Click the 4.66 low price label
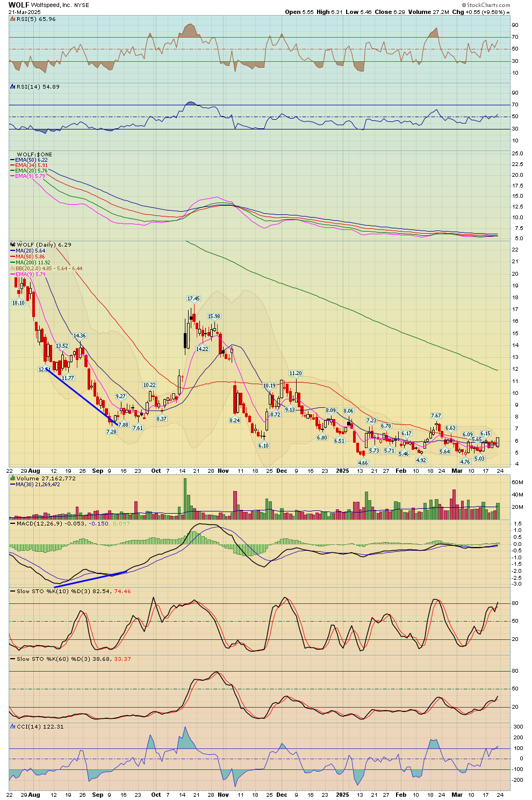Viewport: 532px width, 800px height. pyautogui.click(x=363, y=463)
